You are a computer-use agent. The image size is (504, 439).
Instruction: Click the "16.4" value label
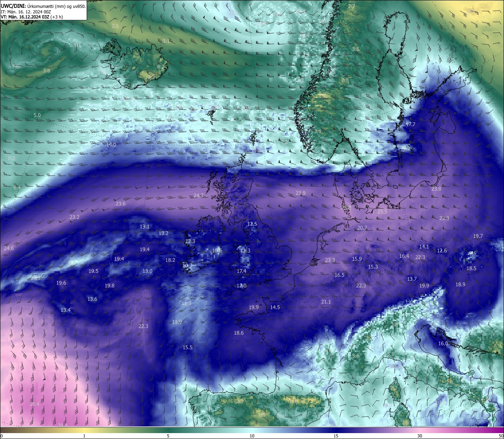tap(404, 256)
